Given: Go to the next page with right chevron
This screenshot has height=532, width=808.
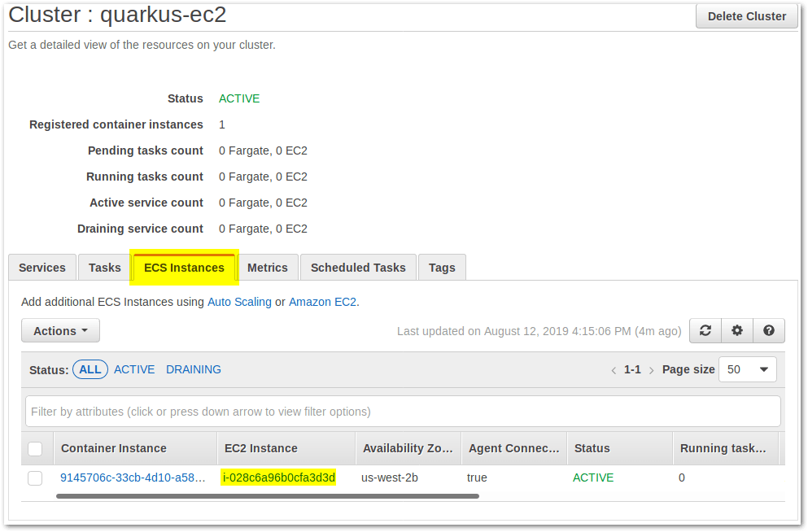Looking at the screenshot, I should pyautogui.click(x=650, y=369).
